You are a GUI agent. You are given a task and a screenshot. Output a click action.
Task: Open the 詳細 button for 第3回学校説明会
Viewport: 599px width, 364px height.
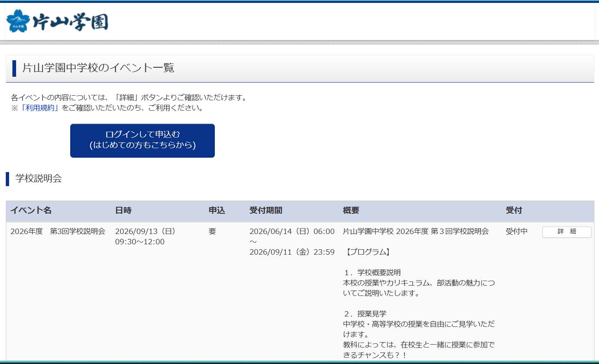point(567,232)
